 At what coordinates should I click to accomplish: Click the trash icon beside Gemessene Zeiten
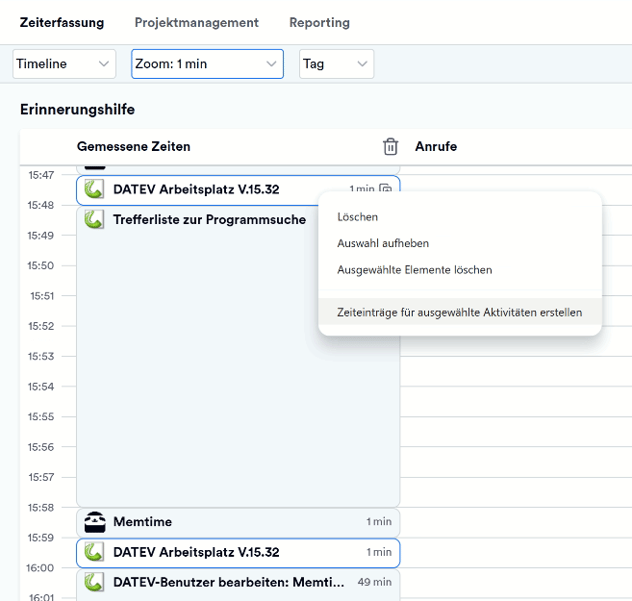[390, 147]
